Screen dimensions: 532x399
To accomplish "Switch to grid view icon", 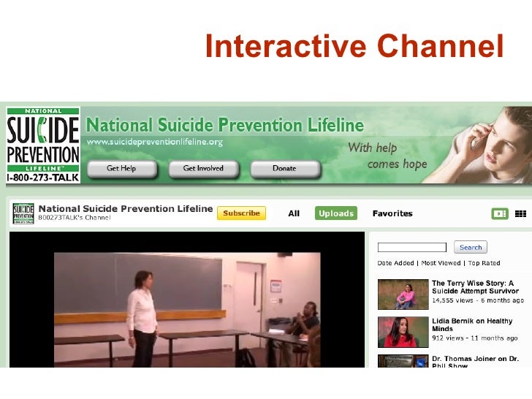I will [520, 213].
